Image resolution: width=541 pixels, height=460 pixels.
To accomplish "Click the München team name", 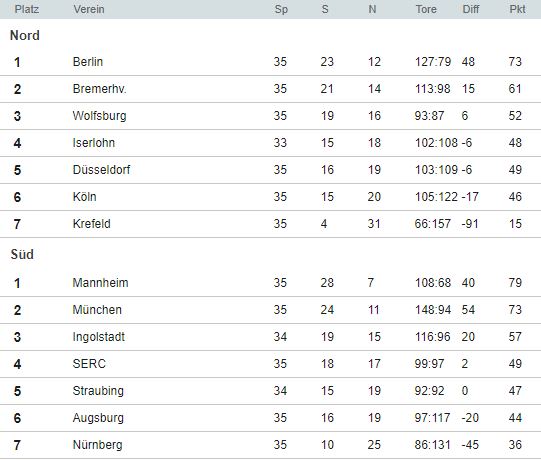I will click(x=97, y=310).
